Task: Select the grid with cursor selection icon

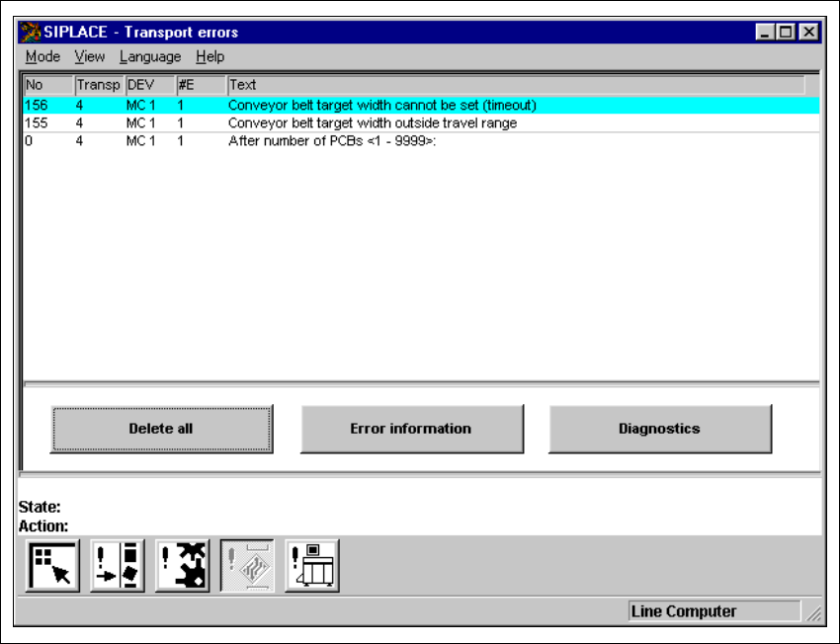Action: click(x=52, y=566)
